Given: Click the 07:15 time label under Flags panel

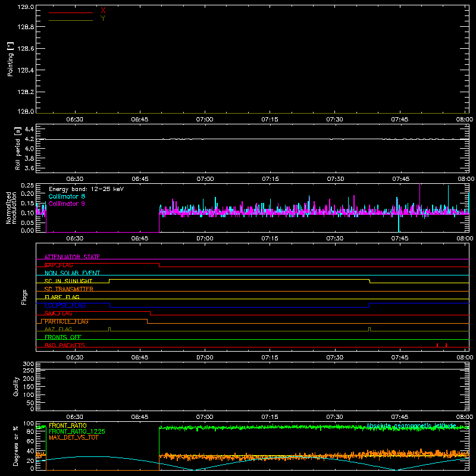Looking at the screenshot, I should coord(270,358).
